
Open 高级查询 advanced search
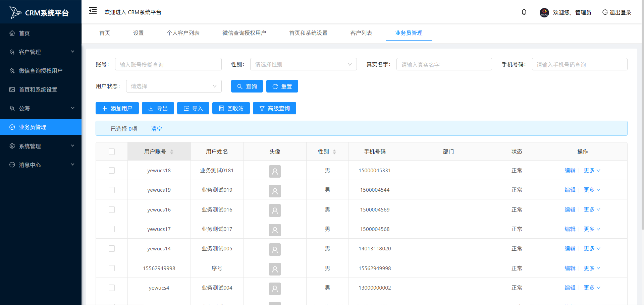pos(274,108)
